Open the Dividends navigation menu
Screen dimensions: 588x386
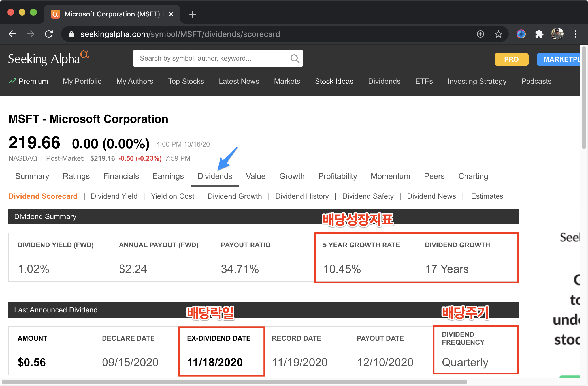(384, 81)
